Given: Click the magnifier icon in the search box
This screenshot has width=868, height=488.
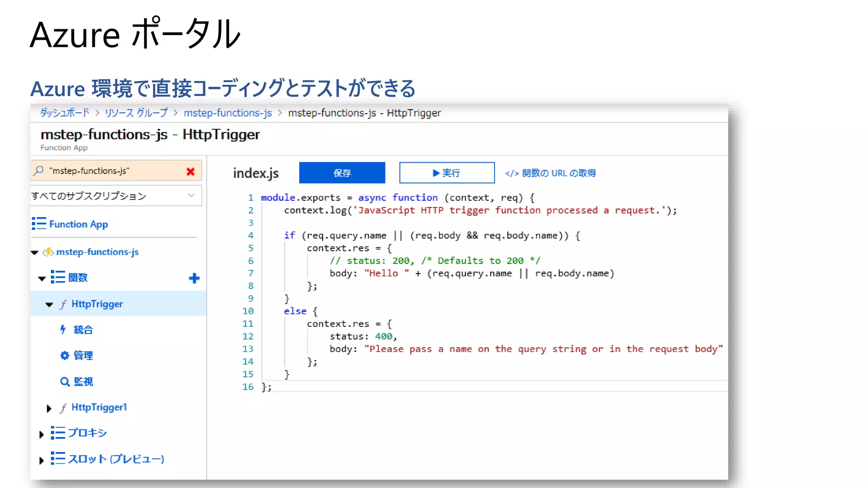Looking at the screenshot, I should (39, 171).
